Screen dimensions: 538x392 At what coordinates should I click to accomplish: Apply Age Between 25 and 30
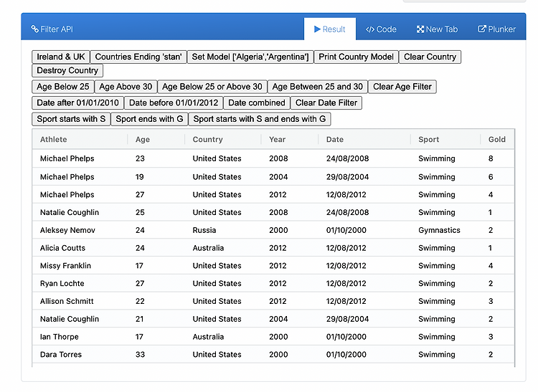point(317,87)
